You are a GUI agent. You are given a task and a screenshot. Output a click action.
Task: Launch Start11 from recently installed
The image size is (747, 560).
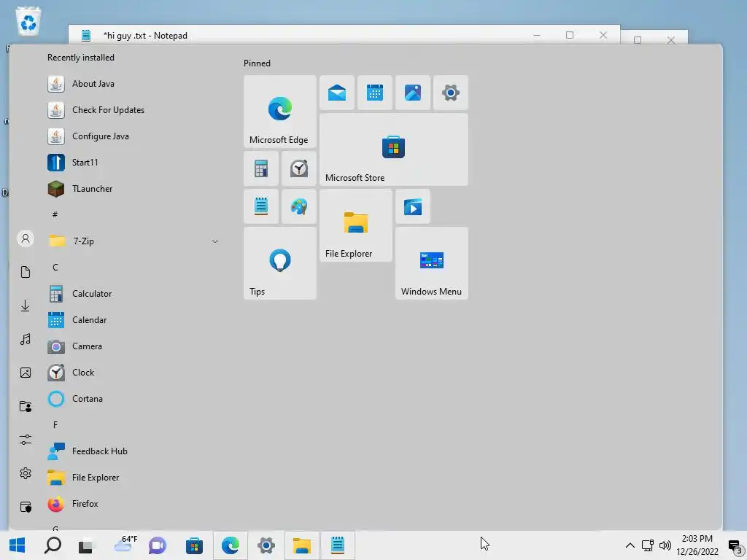click(x=133, y=163)
